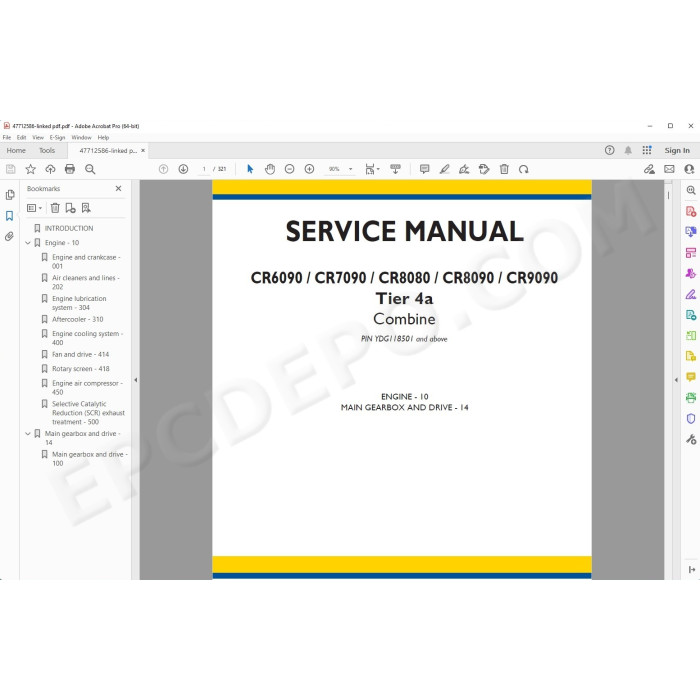
Task: Jump to Air cleaners and lines - 202
Action: pos(86,282)
